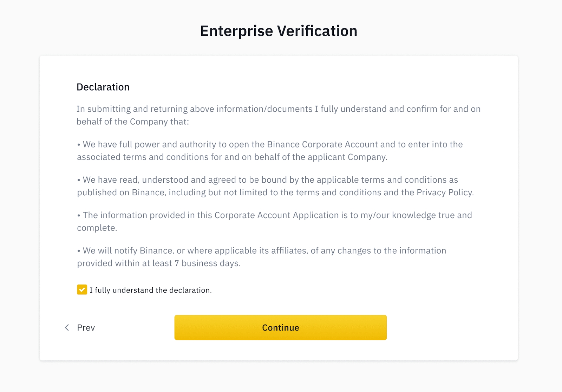Viewport: 562px width, 392px height.
Task: Click the 'true and complete' information bullet
Action: click(274, 215)
